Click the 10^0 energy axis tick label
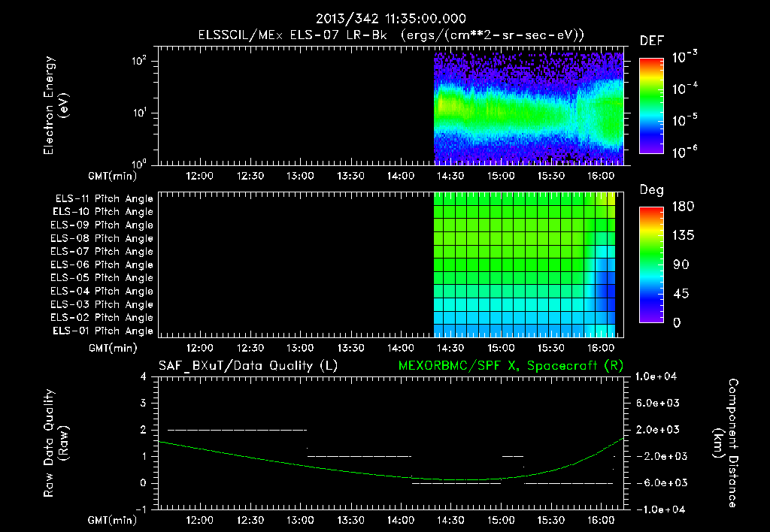This screenshot has width=770, height=532. (x=139, y=163)
